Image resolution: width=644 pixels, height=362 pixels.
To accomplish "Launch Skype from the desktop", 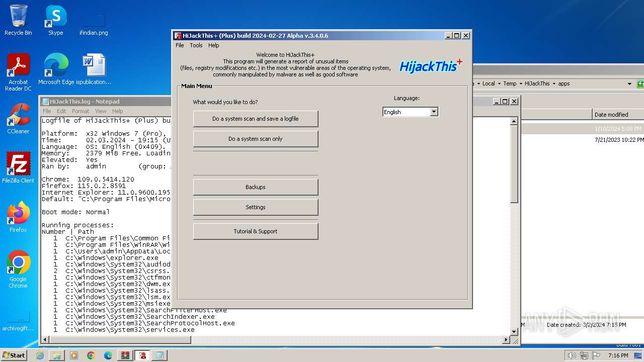I will [x=55, y=20].
